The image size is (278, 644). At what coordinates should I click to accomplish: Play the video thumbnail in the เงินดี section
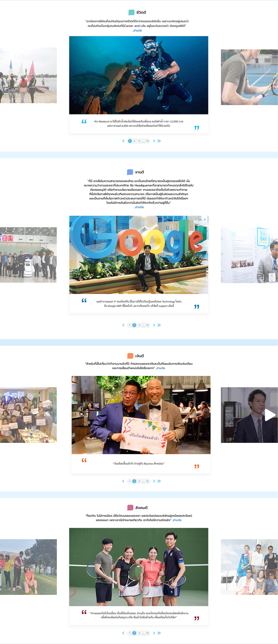[270, 415]
